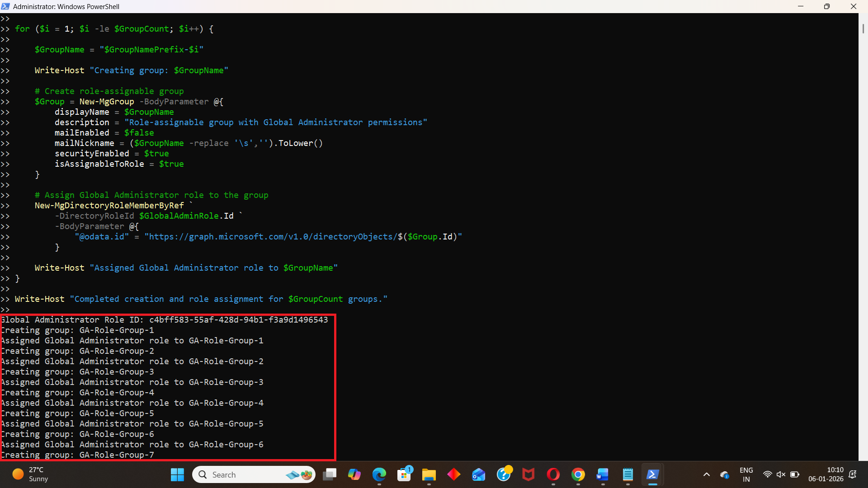
Task: Open File Explorer from taskbar
Action: tap(429, 474)
